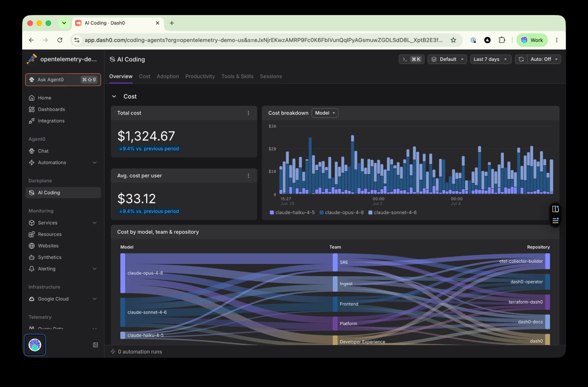The height and width of the screenshot is (387, 588).
Task: Open the Auto: Off refresh dropdown
Action: pyautogui.click(x=544, y=59)
